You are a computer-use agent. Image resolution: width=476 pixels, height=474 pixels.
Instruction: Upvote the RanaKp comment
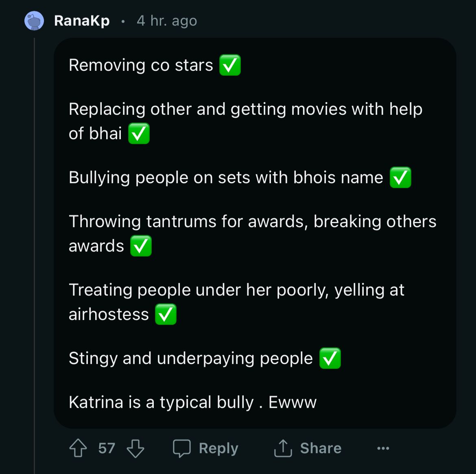tap(78, 448)
